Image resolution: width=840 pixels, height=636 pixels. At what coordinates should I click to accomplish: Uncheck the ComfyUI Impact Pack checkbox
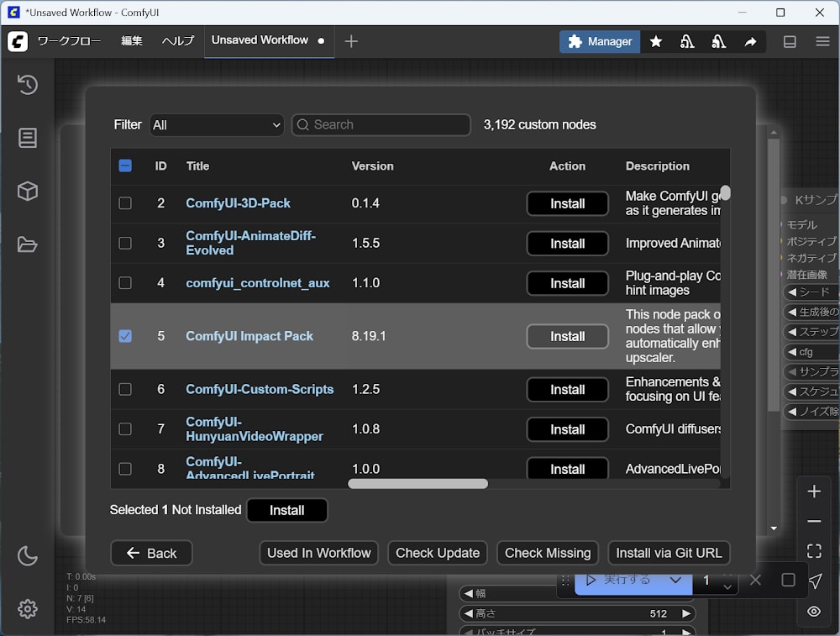(125, 336)
